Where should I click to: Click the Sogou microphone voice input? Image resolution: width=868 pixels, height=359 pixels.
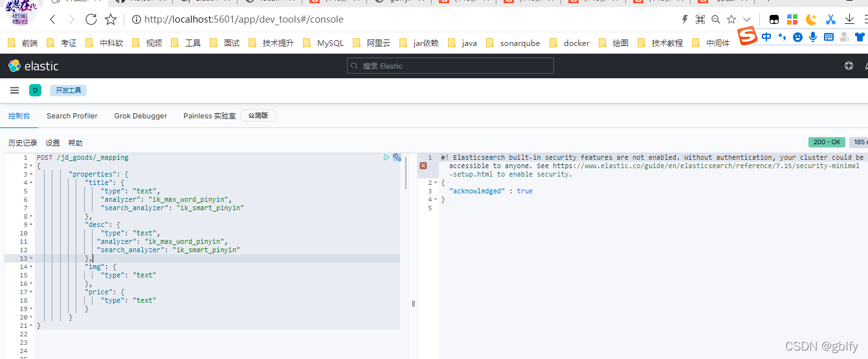click(813, 37)
